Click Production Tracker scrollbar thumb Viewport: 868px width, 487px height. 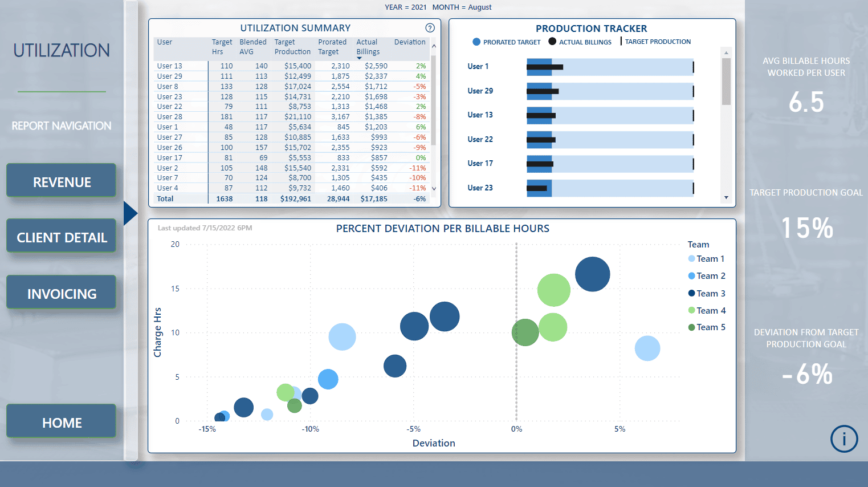click(726, 82)
